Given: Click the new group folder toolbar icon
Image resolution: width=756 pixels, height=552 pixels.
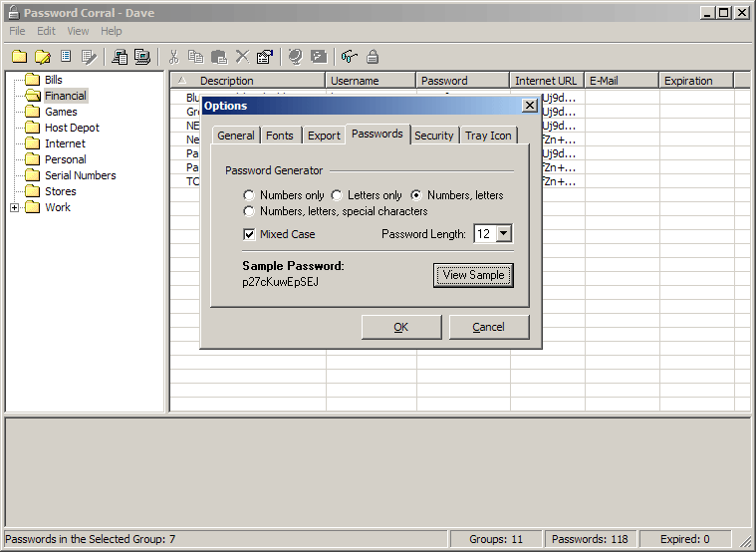Looking at the screenshot, I should (x=19, y=57).
